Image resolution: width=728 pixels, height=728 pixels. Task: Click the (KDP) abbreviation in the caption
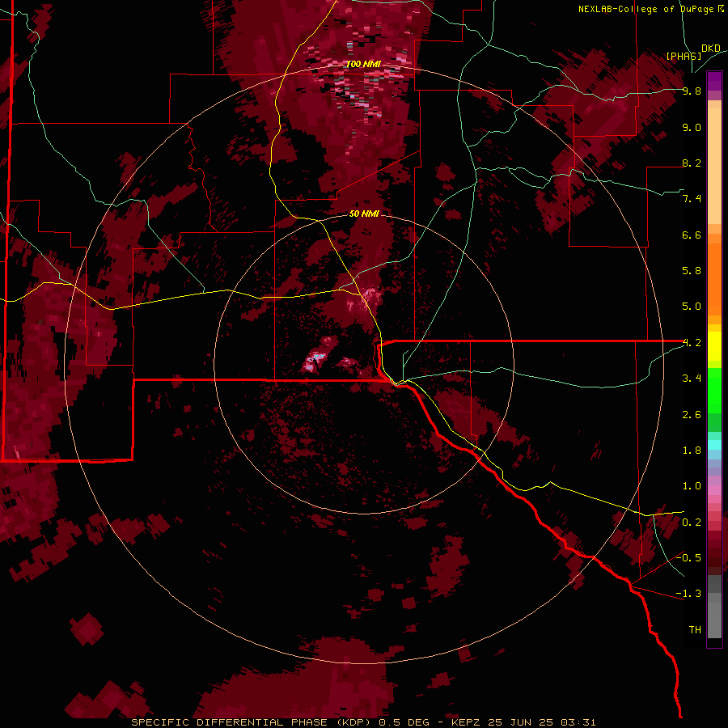point(356,722)
